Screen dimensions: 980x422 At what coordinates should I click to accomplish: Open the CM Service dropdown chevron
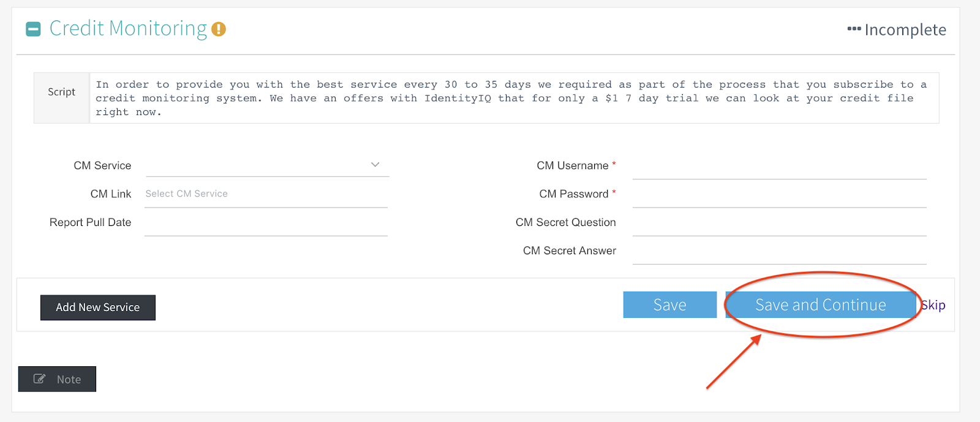tap(375, 165)
